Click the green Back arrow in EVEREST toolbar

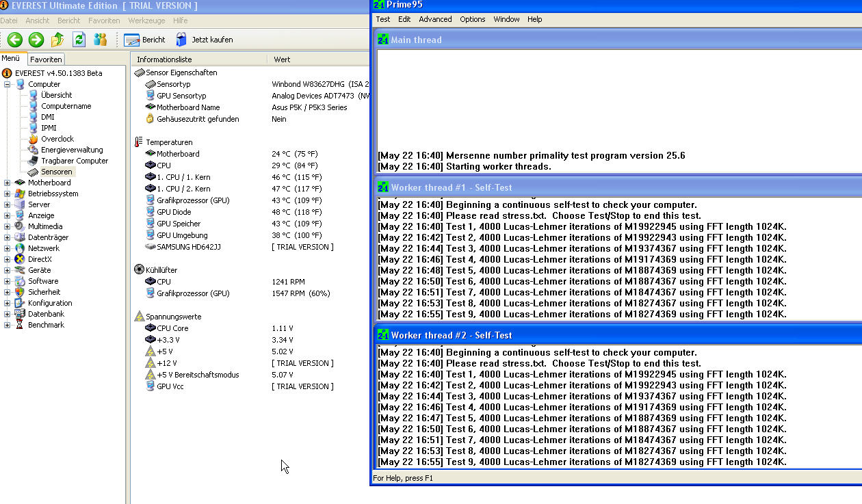15,40
